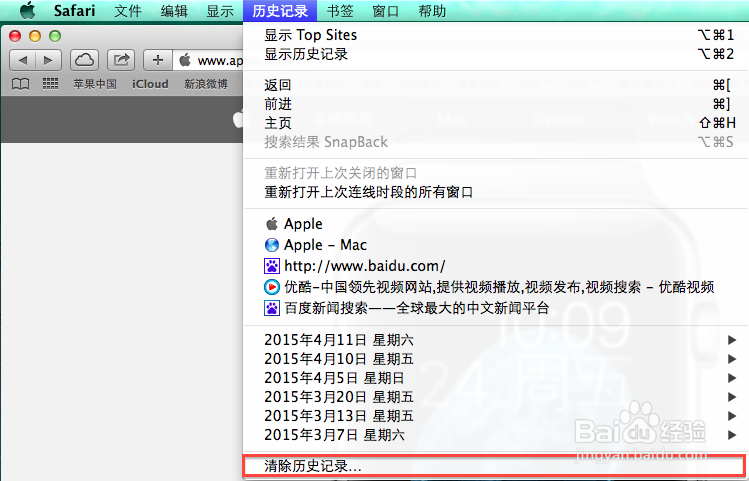Open the Apple menu
Screen dimensions: 749x481
coord(28,10)
